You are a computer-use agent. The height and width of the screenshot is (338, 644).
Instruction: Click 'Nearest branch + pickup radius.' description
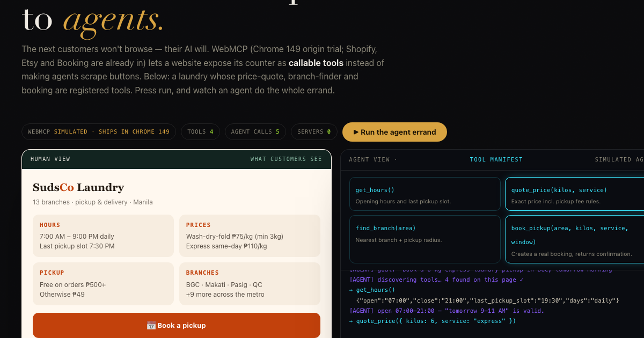coord(399,240)
